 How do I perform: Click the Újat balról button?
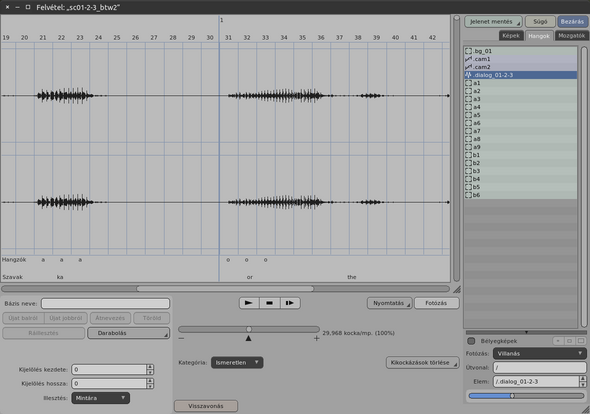pyautogui.click(x=23, y=318)
